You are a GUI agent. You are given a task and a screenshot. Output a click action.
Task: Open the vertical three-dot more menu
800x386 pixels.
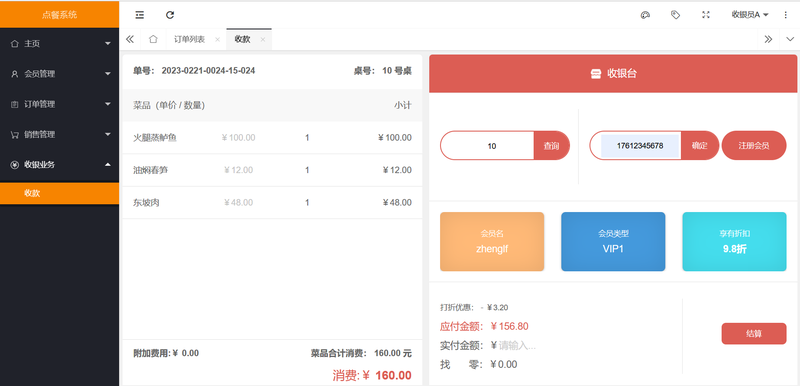[x=786, y=15]
